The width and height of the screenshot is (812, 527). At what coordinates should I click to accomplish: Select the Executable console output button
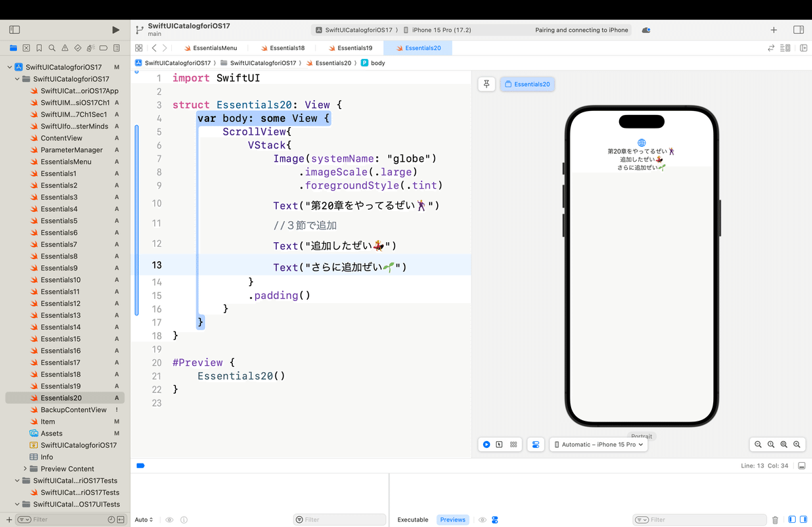(x=413, y=520)
